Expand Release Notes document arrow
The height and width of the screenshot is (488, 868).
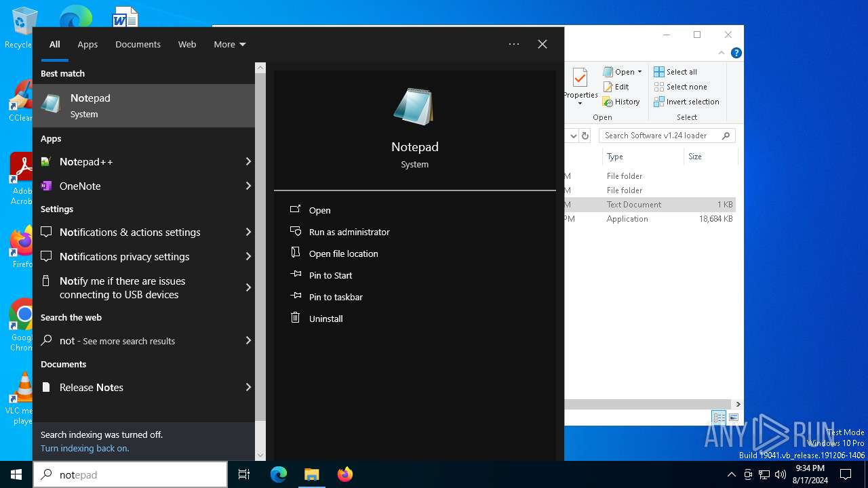248,387
